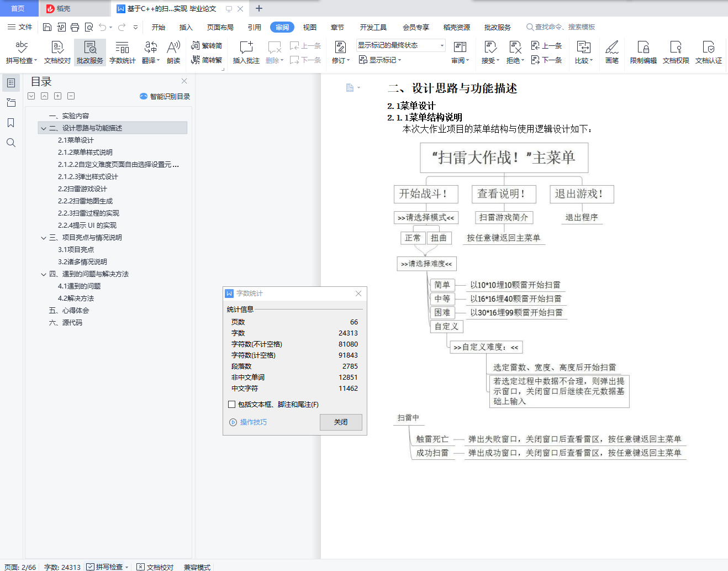Print the document using the printer icon

(75, 27)
